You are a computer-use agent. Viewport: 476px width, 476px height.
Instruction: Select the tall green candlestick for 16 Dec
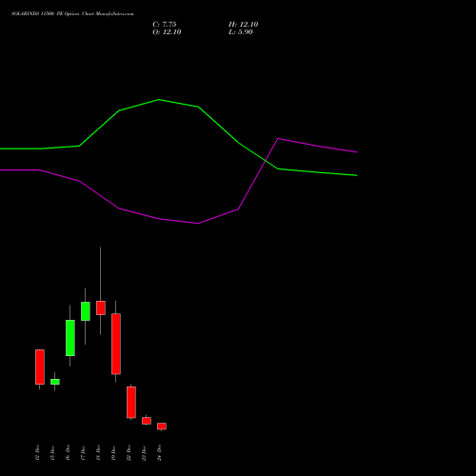pyautogui.click(x=70, y=338)
